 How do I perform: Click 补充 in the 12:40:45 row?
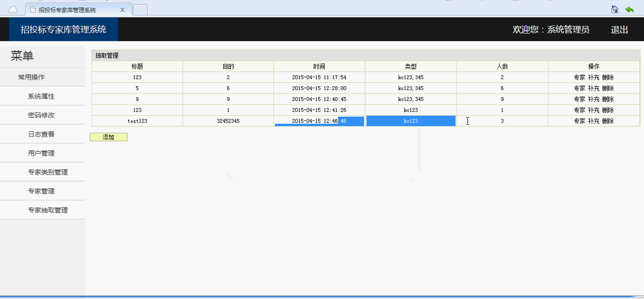point(593,99)
